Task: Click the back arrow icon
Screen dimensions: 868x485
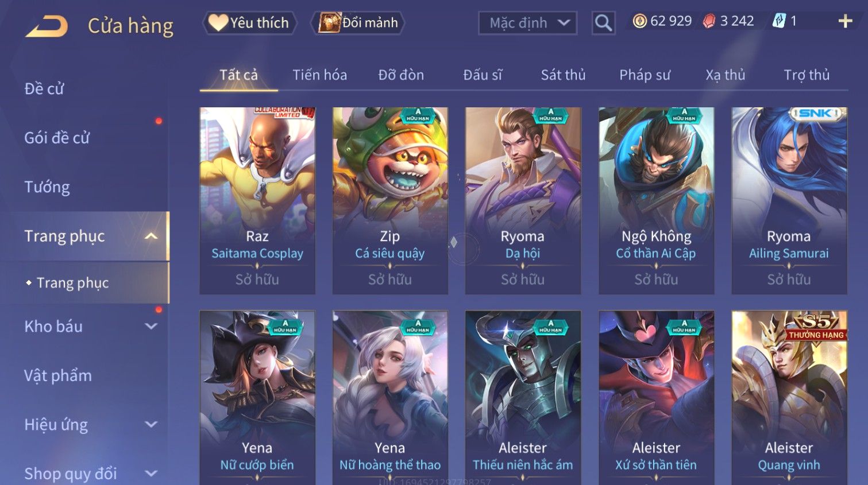Action: click(47, 26)
